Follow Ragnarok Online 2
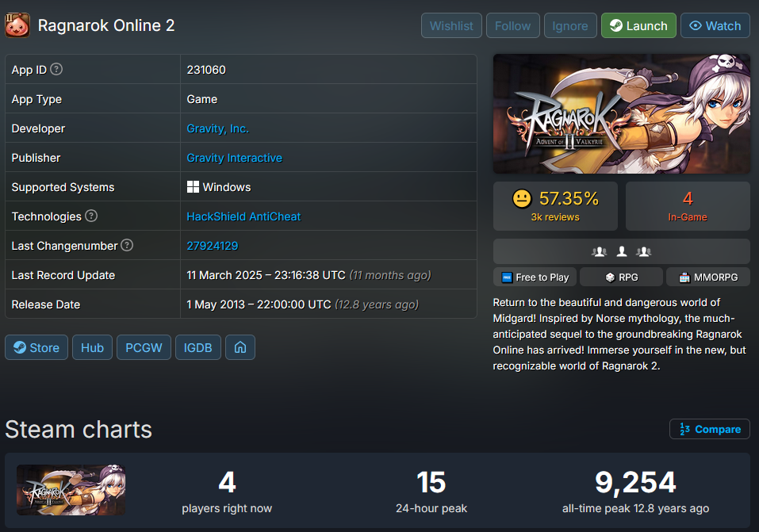The image size is (759, 532). coord(512,25)
